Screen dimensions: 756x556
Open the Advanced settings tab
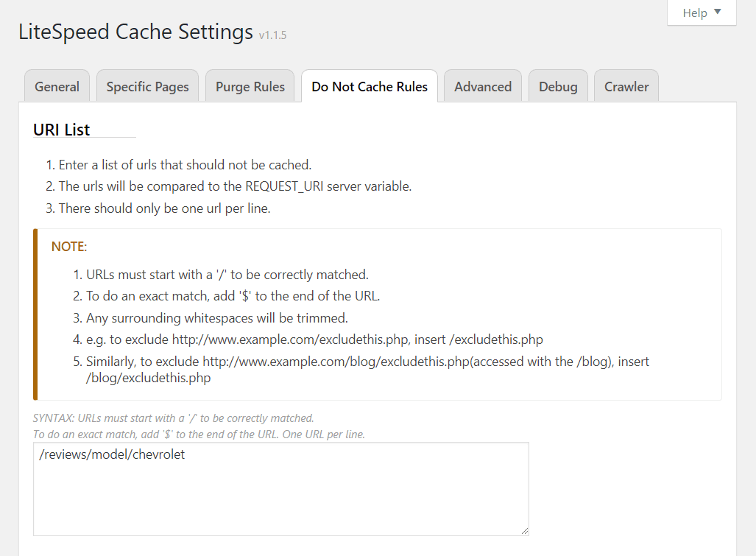[482, 87]
